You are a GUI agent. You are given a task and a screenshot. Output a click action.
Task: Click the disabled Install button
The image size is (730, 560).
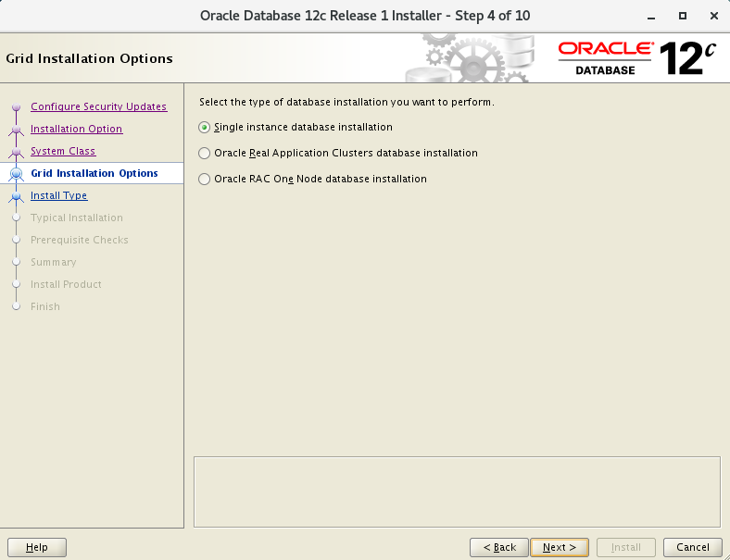click(x=625, y=547)
